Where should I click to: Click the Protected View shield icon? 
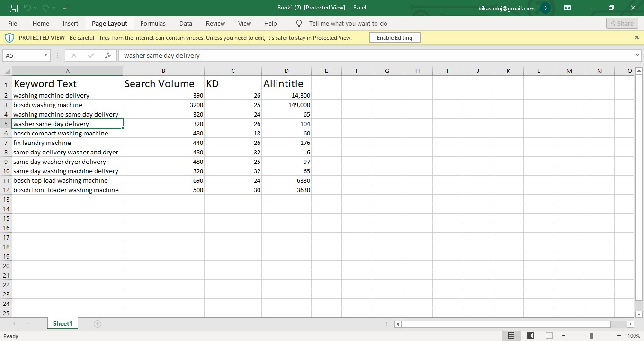9,37
